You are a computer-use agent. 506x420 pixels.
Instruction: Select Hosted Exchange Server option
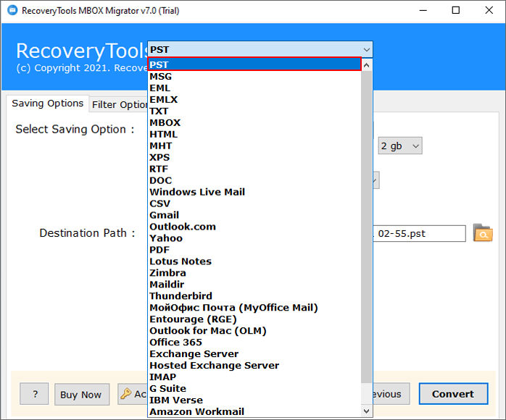tap(254, 366)
